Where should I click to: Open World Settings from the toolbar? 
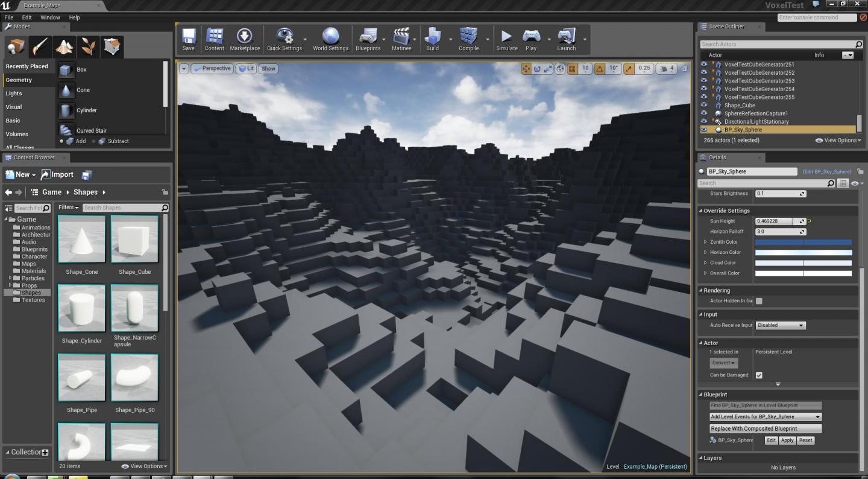(x=330, y=39)
